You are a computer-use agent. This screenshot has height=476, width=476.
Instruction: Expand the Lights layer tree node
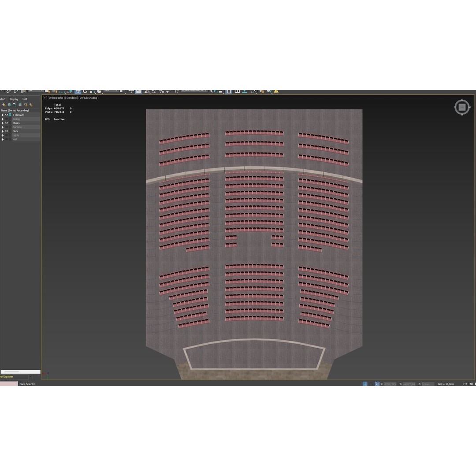point(3,135)
